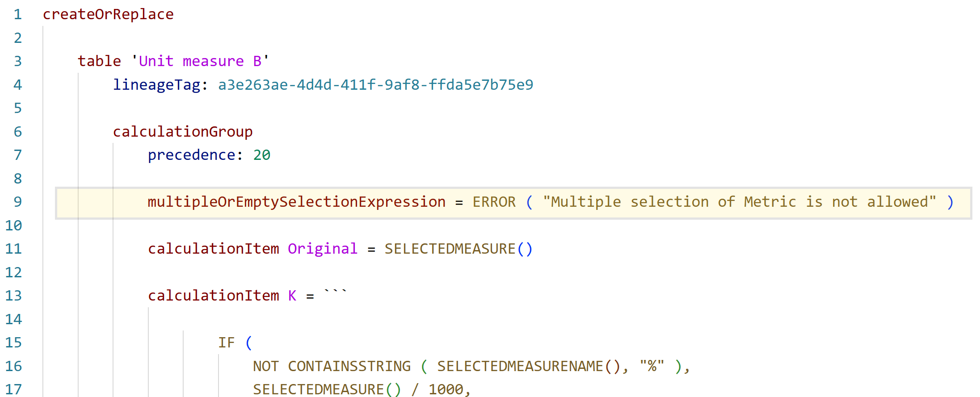Click the precedence value 20
980x397 pixels.
[x=262, y=155]
